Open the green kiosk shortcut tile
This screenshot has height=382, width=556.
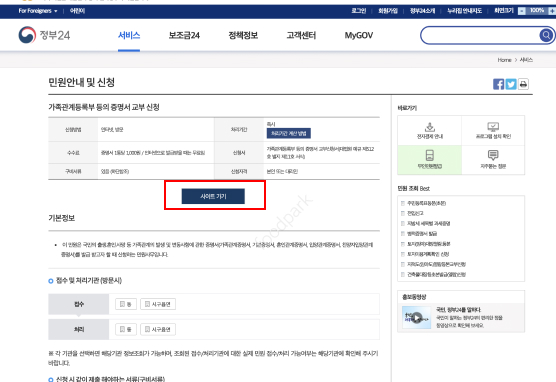(x=429, y=160)
